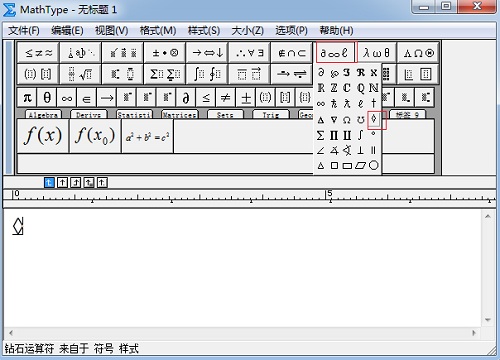Switch to the Algebra tab
Image resolution: width=500 pixels, height=360 pixels.
43,115
